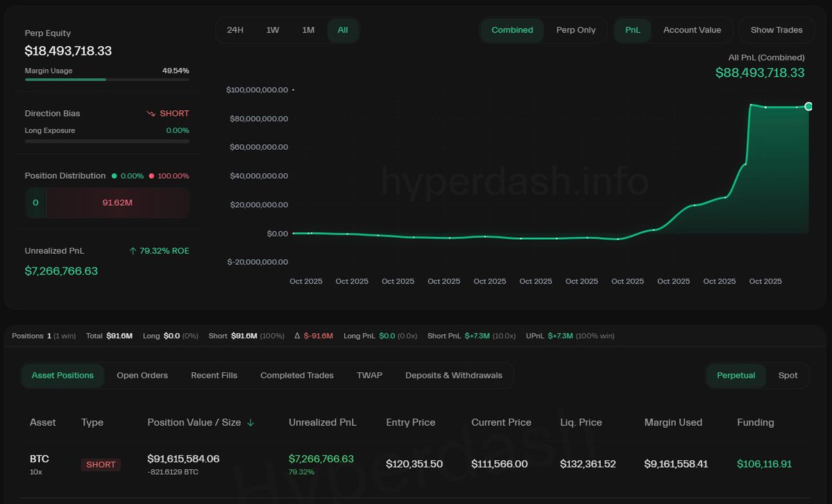Click the red SHORT direction bias arrow icon

(x=151, y=114)
